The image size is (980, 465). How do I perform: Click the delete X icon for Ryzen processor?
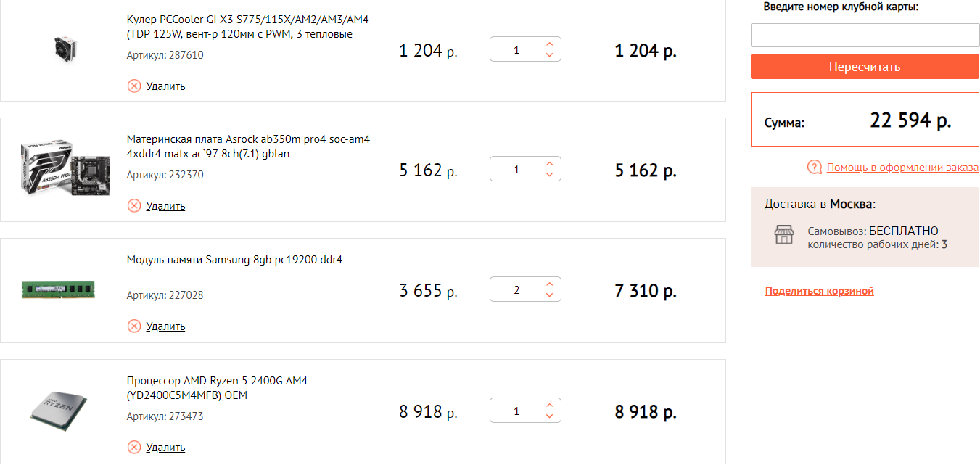[x=134, y=447]
